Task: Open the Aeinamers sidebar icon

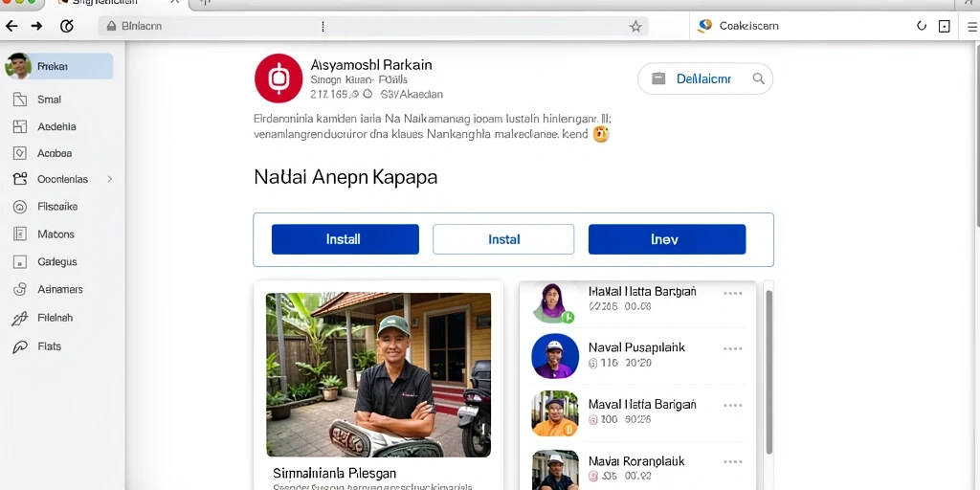Action: point(20,289)
